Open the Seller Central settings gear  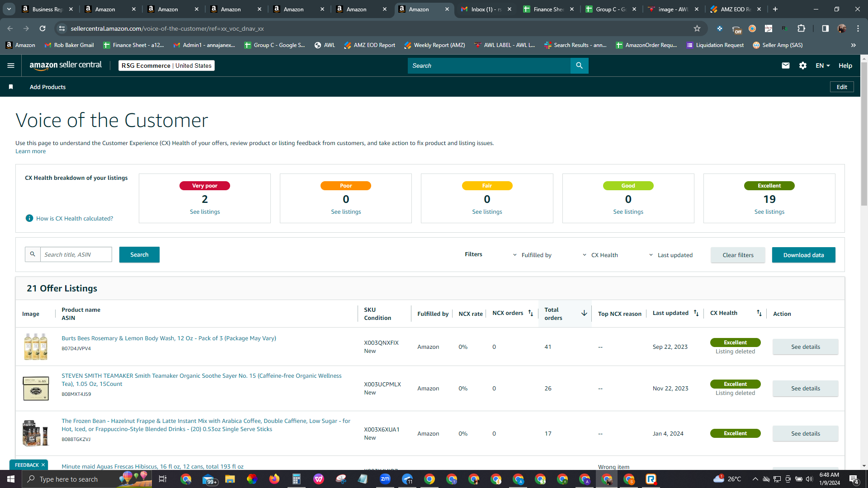(803, 66)
